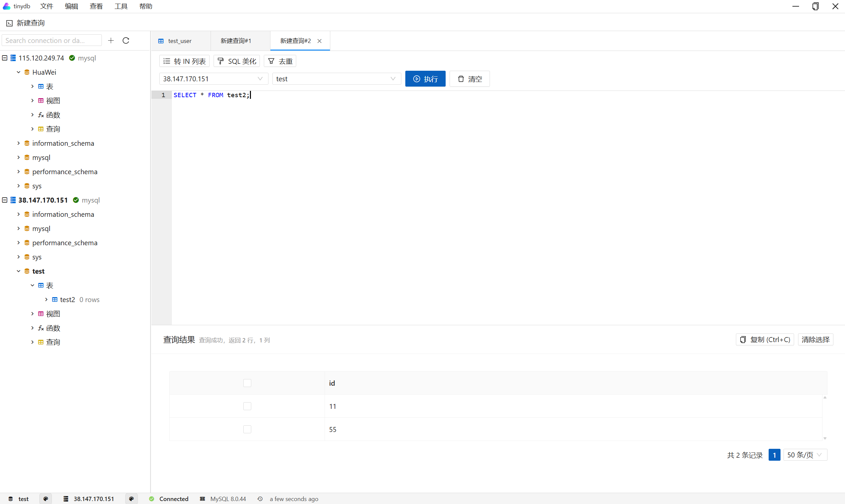Screen dimensions: 845x504
Task: Open the 工具 menu
Action: 121,7
